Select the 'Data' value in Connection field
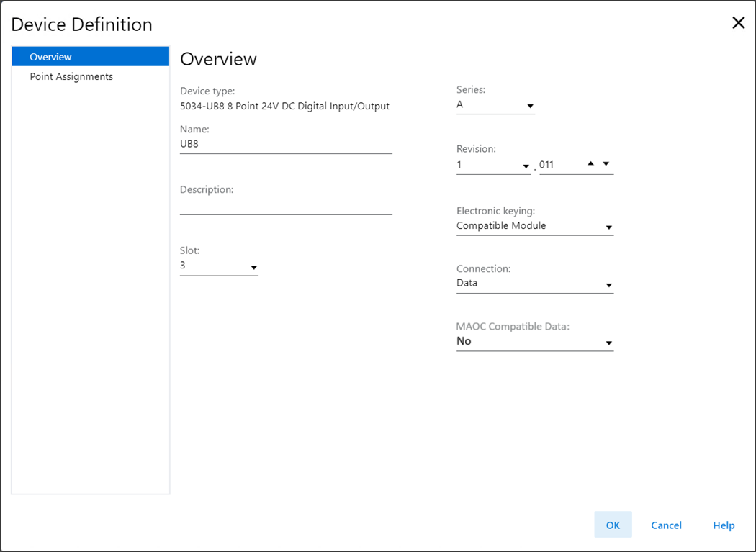756x552 pixels. (529, 284)
